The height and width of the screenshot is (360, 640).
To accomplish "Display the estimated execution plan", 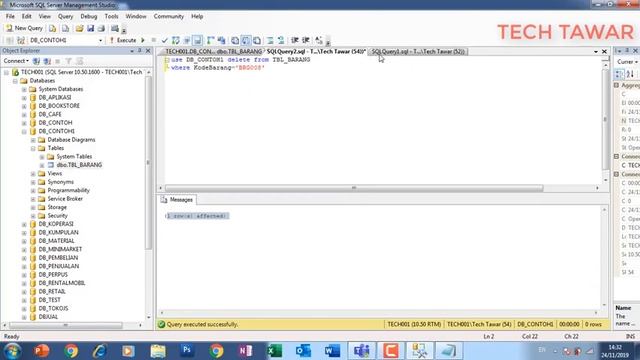I will point(176,40).
